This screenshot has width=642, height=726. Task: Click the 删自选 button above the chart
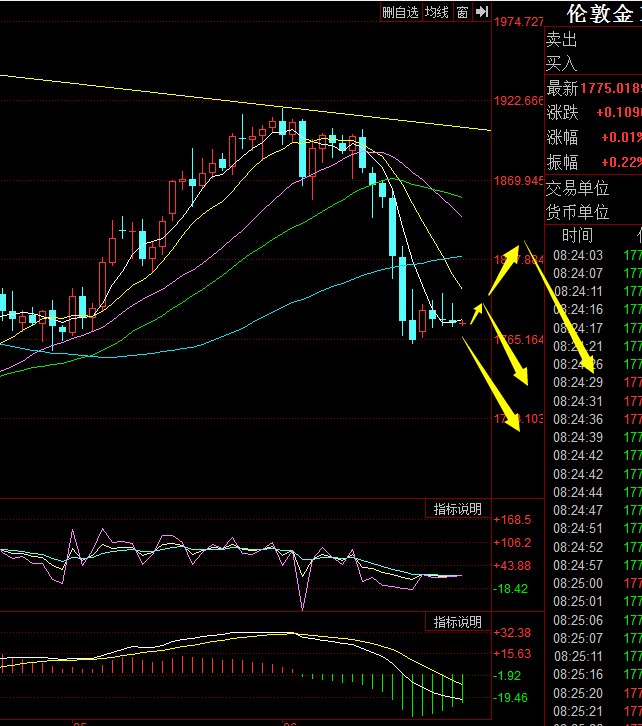point(401,12)
